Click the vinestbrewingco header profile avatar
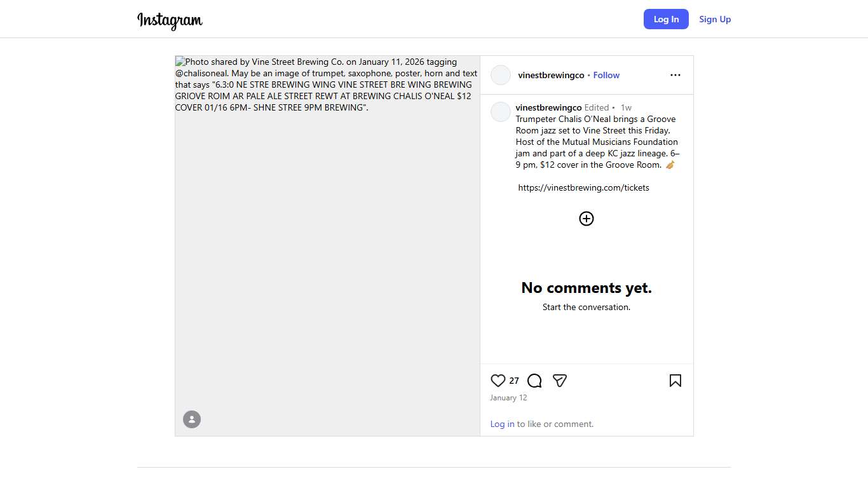The height and width of the screenshot is (488, 868). point(501,75)
